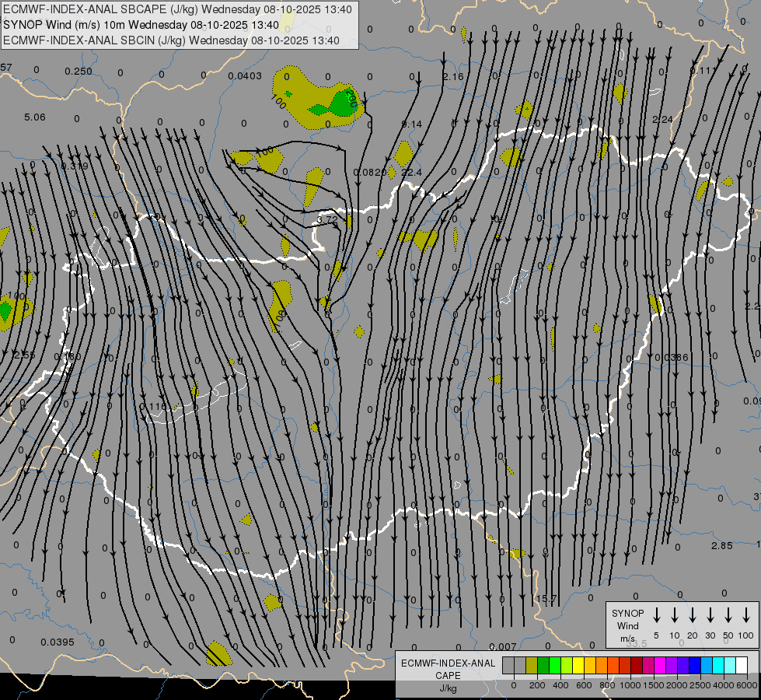The image size is (761, 700).
Task: Click the 3.72 value on the map
Action: click(x=327, y=219)
